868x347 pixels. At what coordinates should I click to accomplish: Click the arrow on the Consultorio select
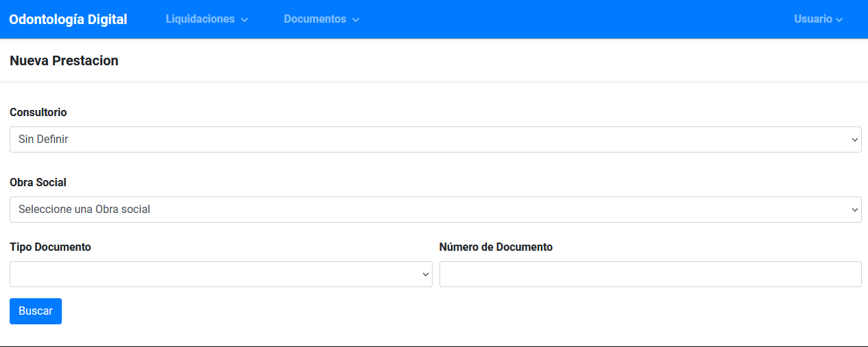tap(854, 139)
